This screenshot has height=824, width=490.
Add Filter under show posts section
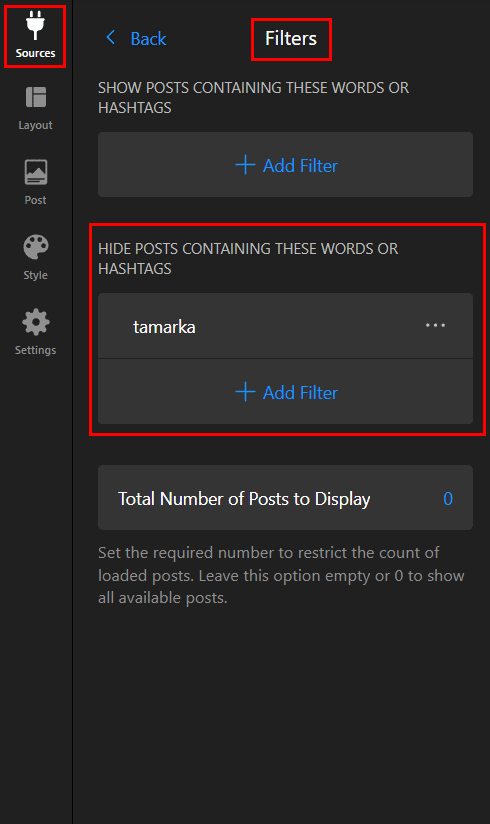(x=285, y=164)
